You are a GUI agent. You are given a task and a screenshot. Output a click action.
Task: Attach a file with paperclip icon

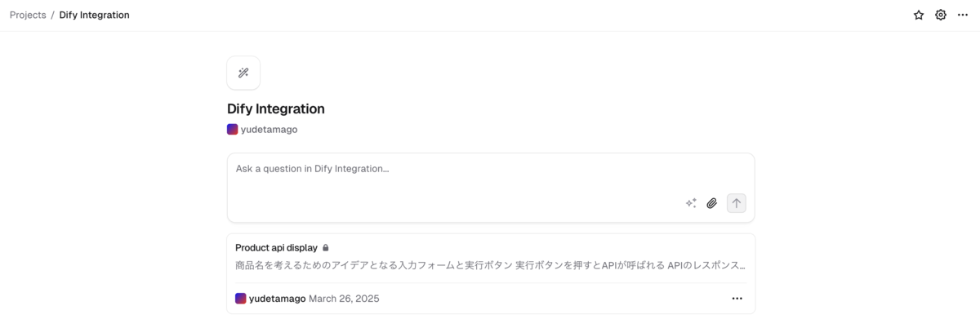pyautogui.click(x=712, y=203)
